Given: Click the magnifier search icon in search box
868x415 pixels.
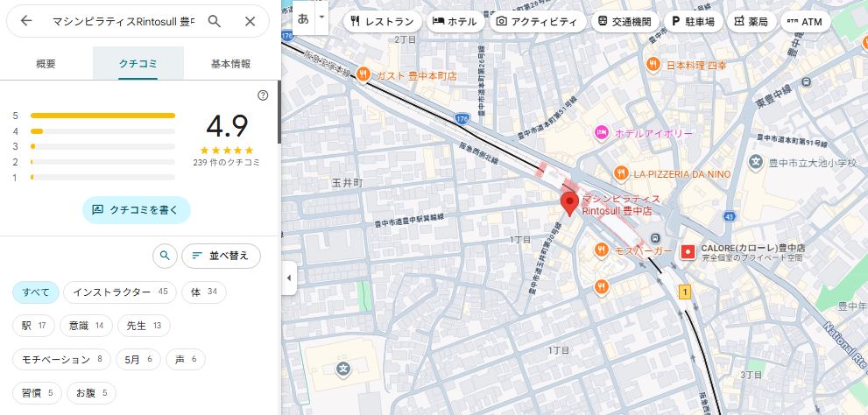Looking at the screenshot, I should tap(215, 21).
